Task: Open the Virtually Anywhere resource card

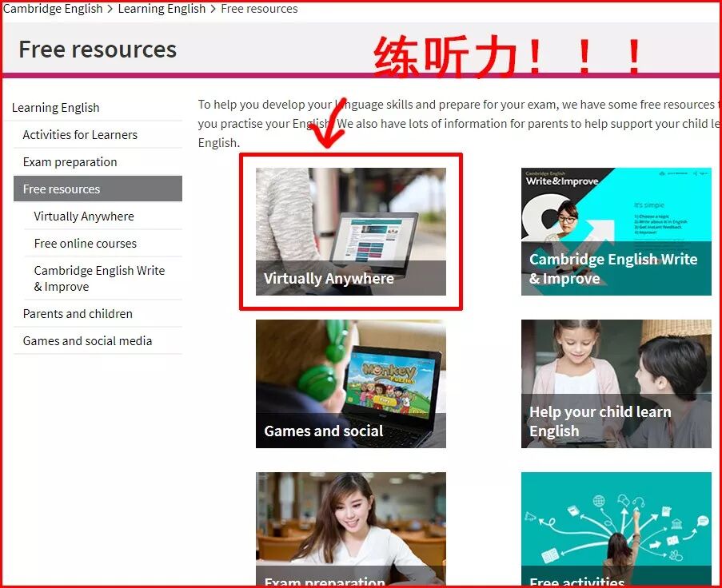Action: tap(351, 232)
